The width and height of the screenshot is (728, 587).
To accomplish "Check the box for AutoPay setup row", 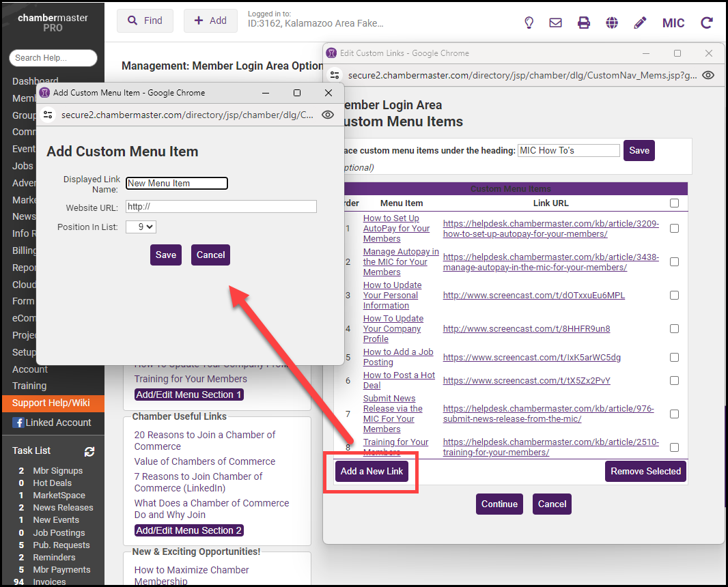I will click(x=674, y=229).
